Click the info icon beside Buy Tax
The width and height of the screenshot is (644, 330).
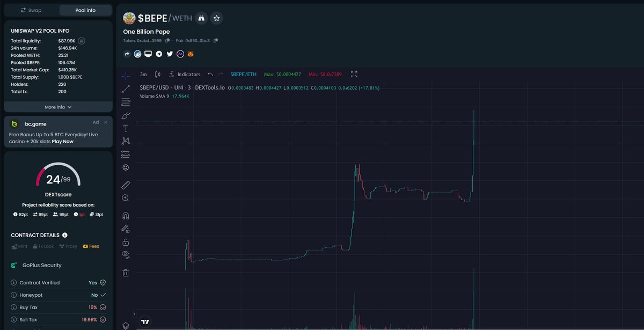coord(13,307)
